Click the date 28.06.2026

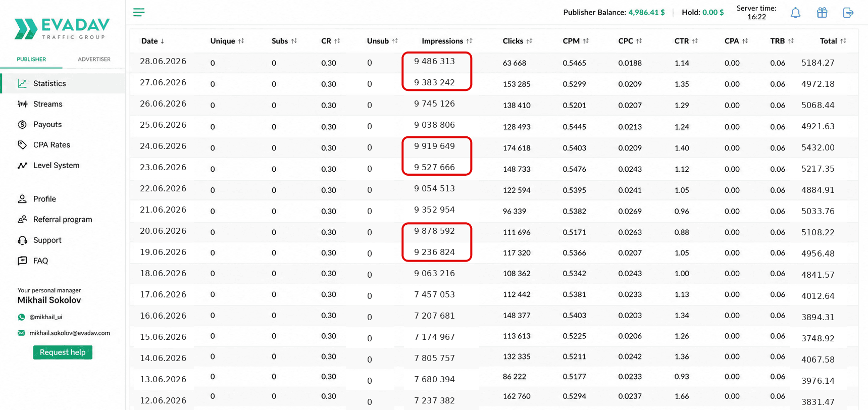click(x=163, y=61)
